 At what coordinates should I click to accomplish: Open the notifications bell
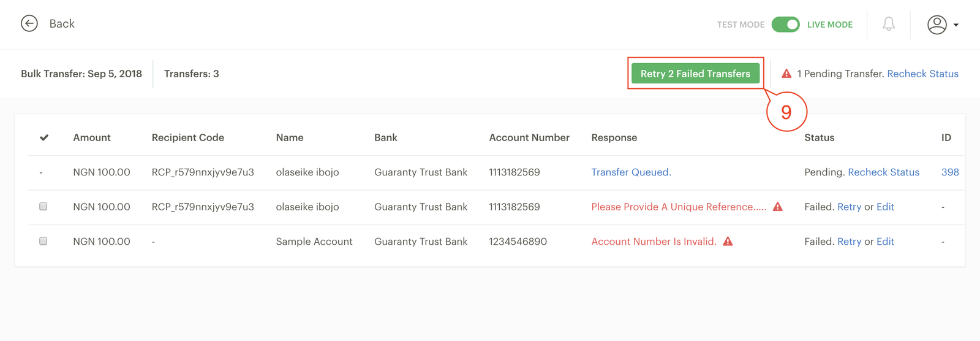pyautogui.click(x=889, y=24)
